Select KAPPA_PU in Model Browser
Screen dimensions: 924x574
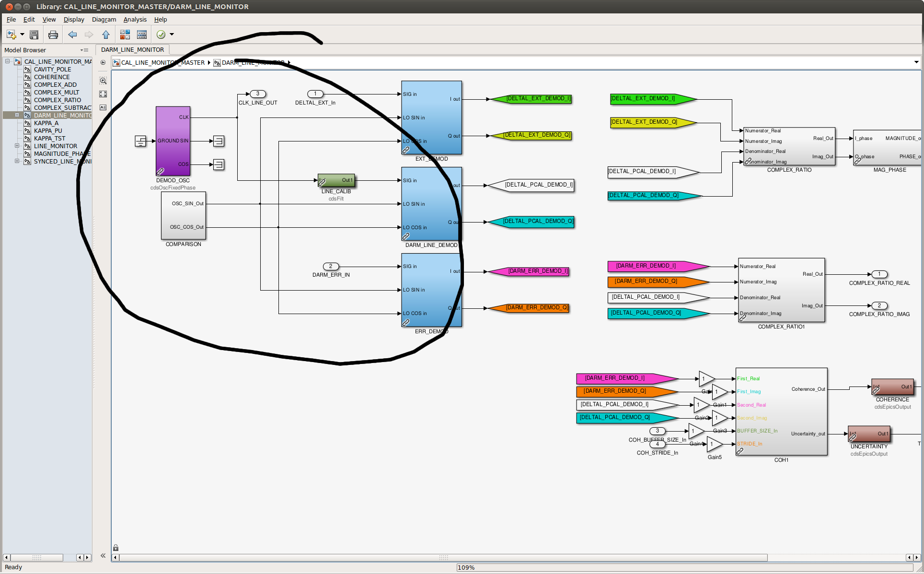[48, 130]
